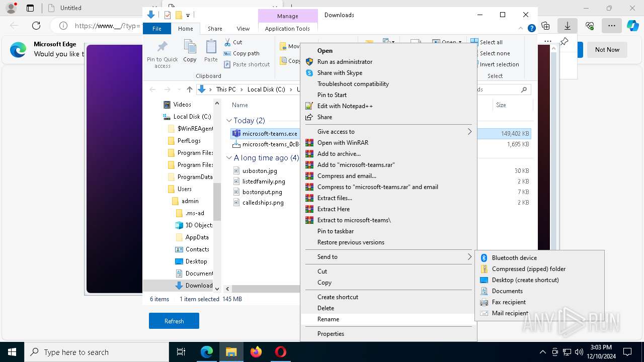Open Opera from the taskbar
The width and height of the screenshot is (644, 362).
coord(281,352)
